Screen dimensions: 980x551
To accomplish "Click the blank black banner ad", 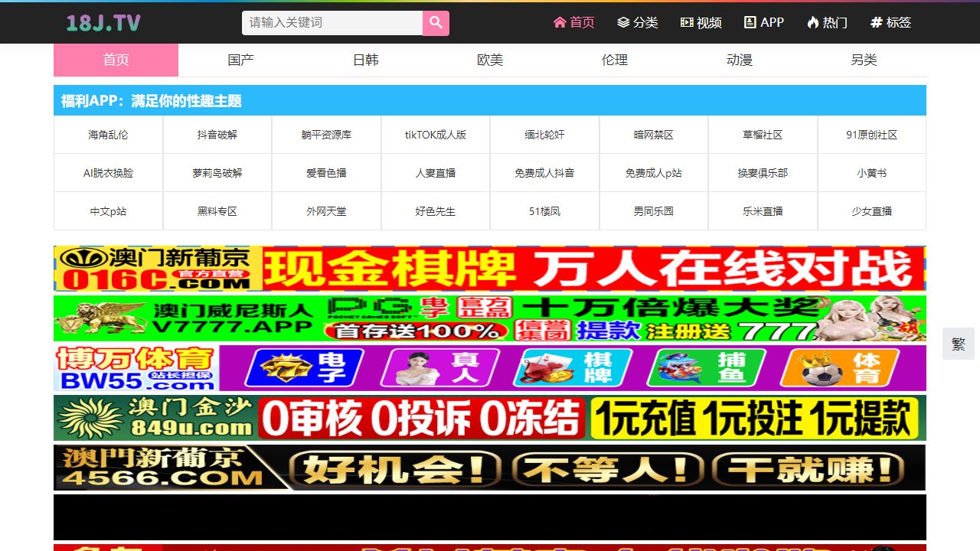I will 490,517.
